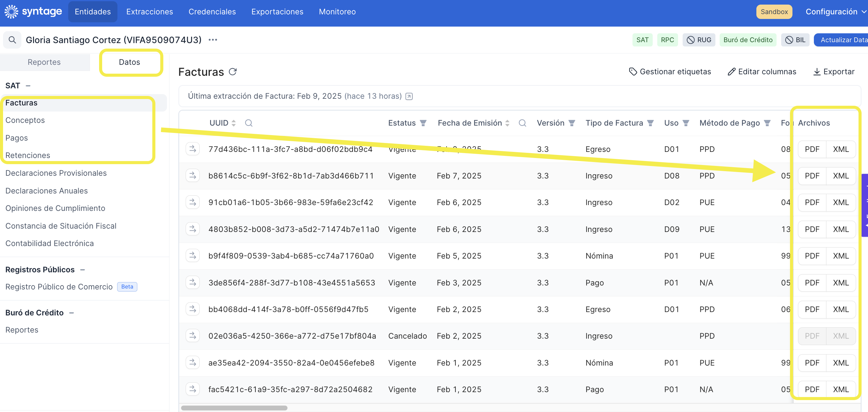Click the BIL status badge
Viewport: 868px width, 412px height.
click(x=795, y=40)
